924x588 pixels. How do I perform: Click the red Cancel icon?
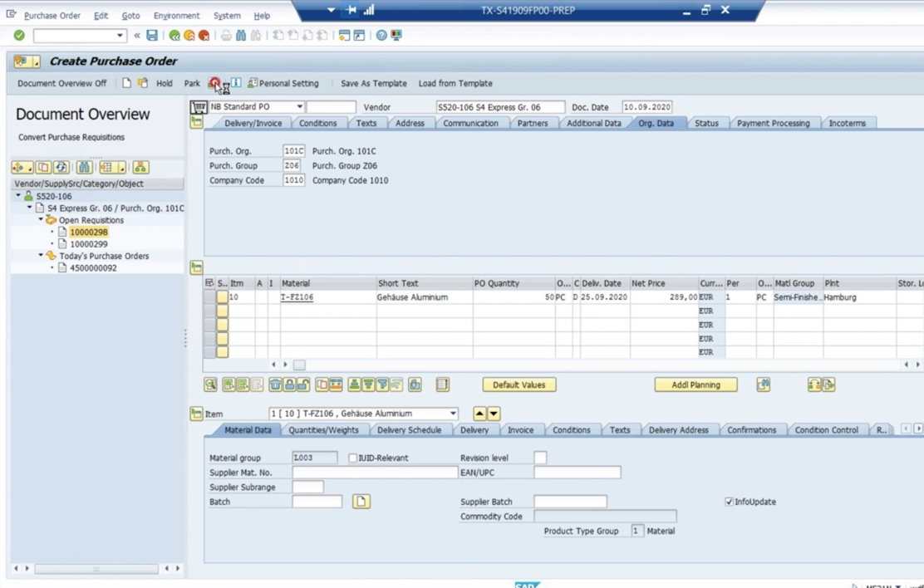pos(204,36)
